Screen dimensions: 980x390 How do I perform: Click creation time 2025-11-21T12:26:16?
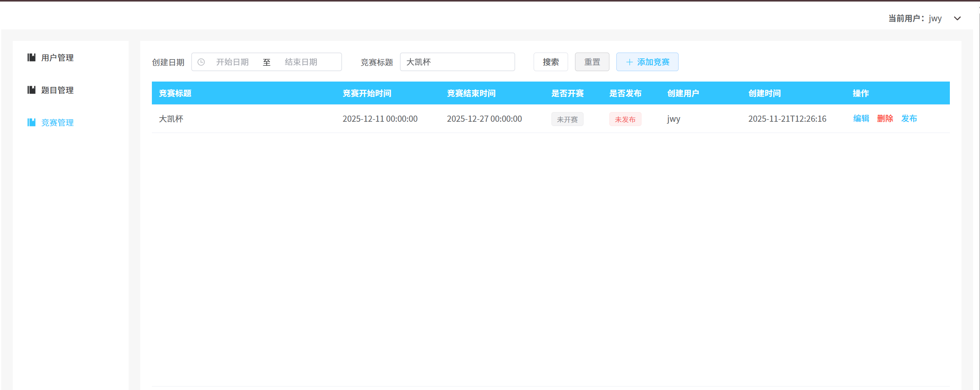pos(787,119)
